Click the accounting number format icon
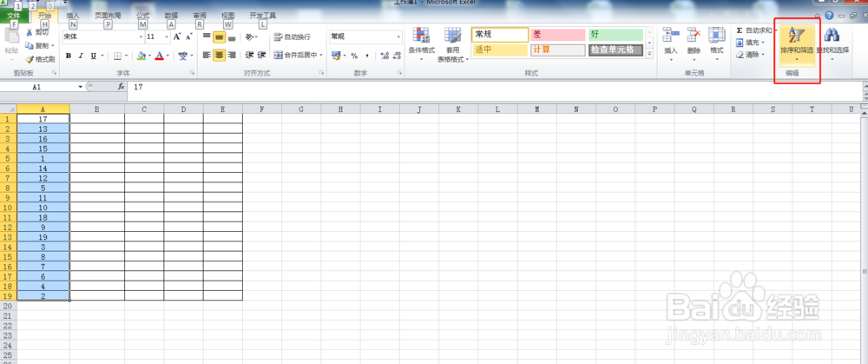 (335, 56)
